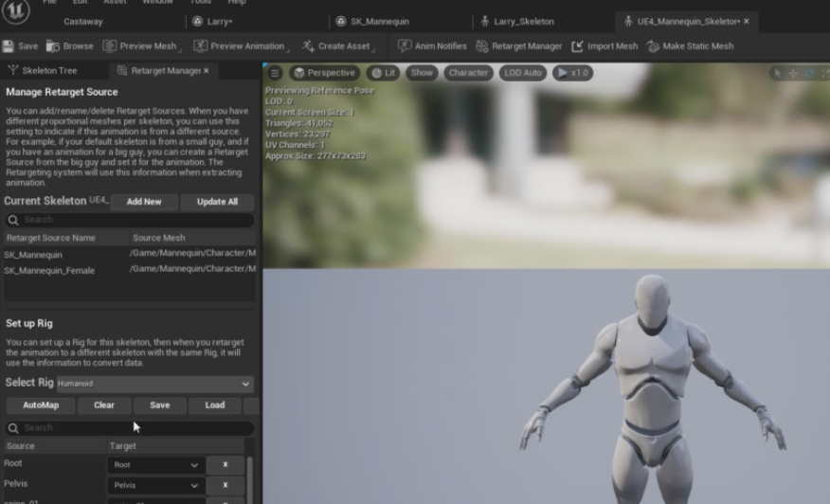Viewport: 830px width, 504px height.
Task: Close the UE4_Mannequin_Skeleton tab
Action: coord(747,21)
